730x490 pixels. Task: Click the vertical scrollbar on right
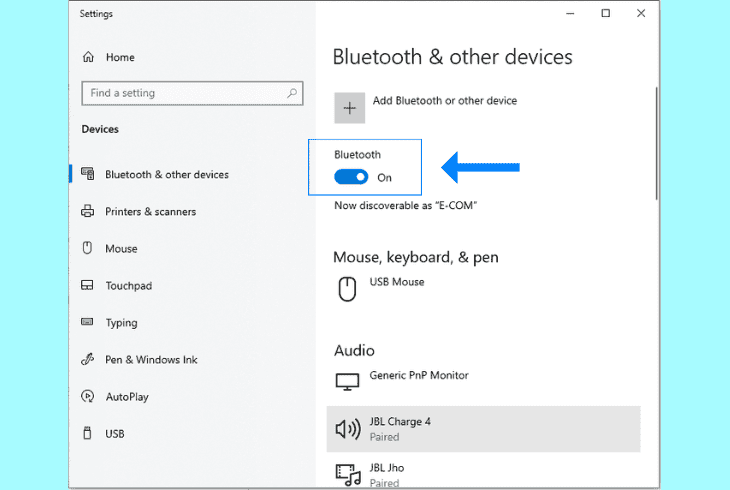coord(656,143)
